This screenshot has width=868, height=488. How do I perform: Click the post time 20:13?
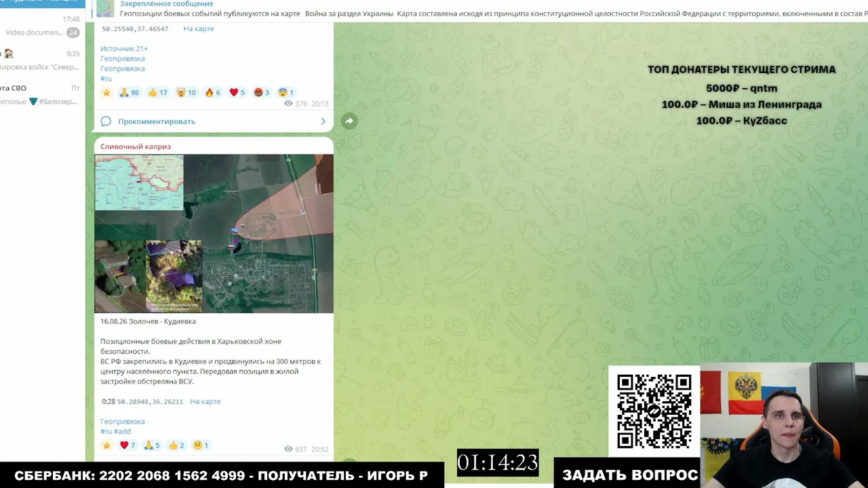click(x=320, y=104)
